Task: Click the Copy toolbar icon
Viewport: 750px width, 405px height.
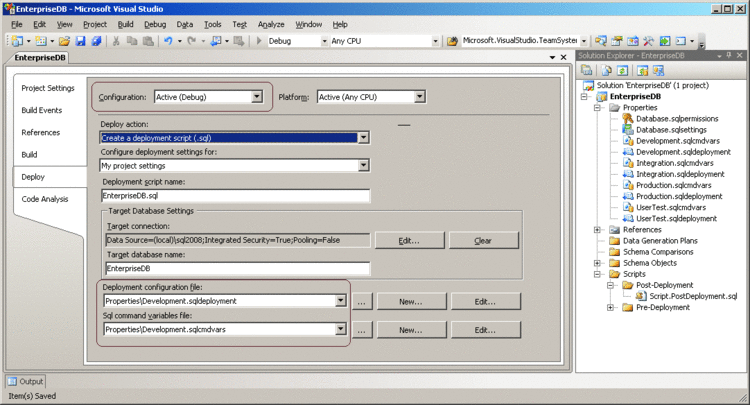Action: 132,41
